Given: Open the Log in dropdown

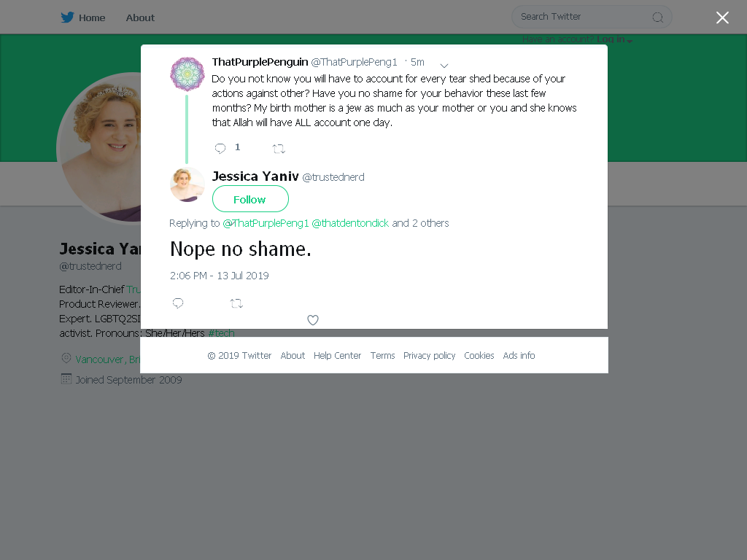Looking at the screenshot, I should pos(614,39).
